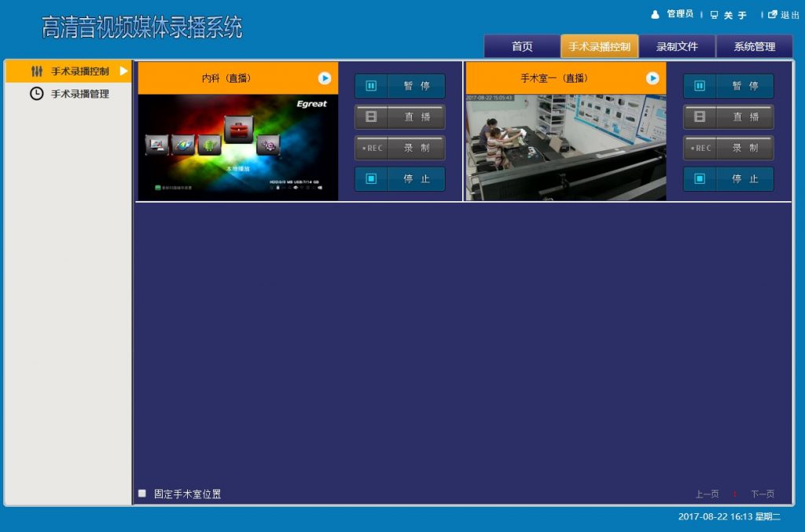Pause the 手术室一 live stream
This screenshot has height=532, width=805.
[x=728, y=86]
